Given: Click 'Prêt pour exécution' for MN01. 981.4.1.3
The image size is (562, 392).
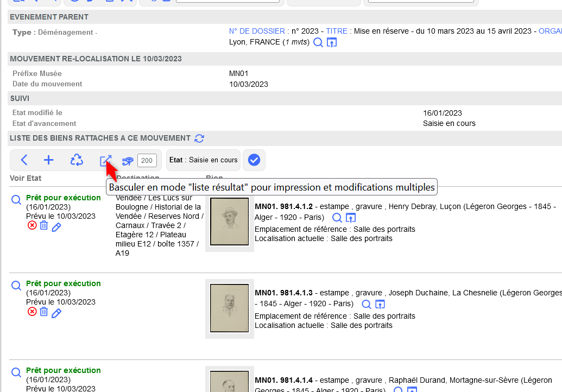Looking at the screenshot, I should [x=64, y=283].
